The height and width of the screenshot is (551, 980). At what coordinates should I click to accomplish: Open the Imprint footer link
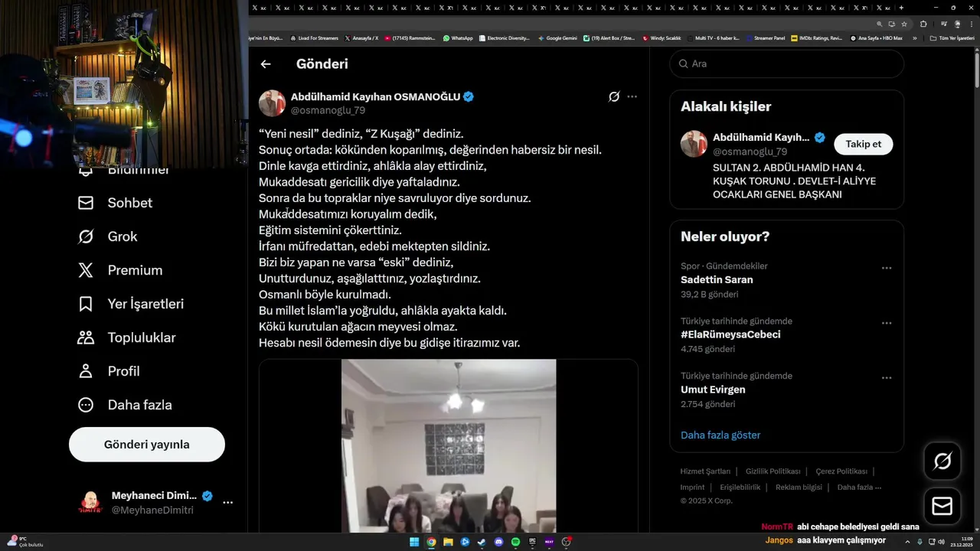tap(692, 487)
